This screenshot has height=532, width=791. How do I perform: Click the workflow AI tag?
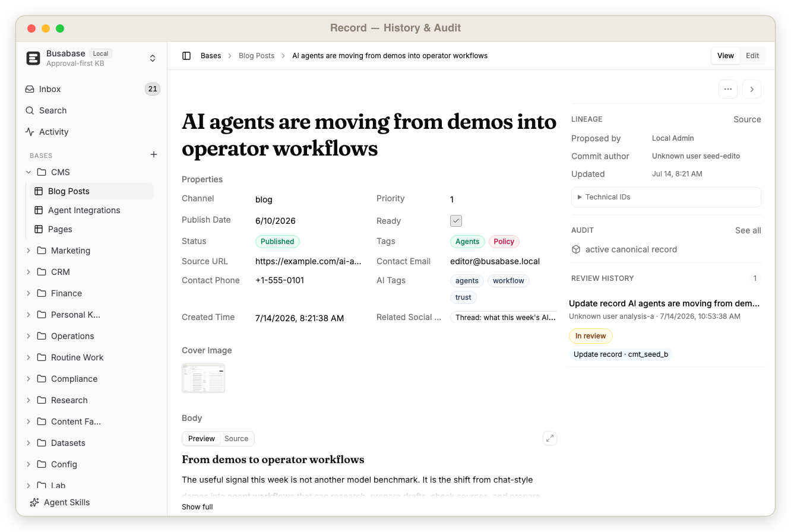508,281
